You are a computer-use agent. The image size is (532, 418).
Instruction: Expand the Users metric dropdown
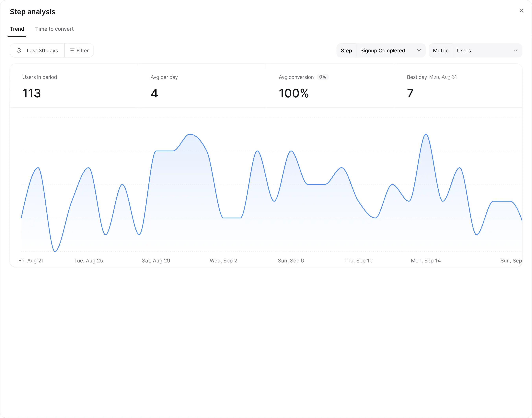click(487, 50)
